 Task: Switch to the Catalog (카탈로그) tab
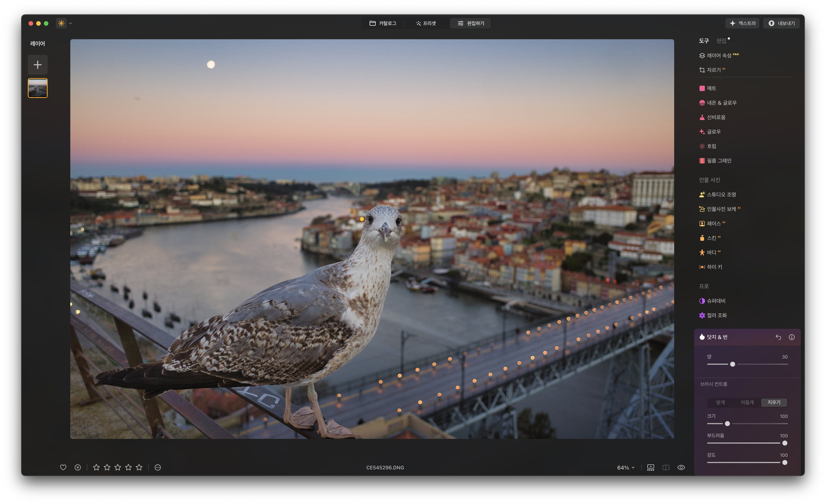coord(383,23)
